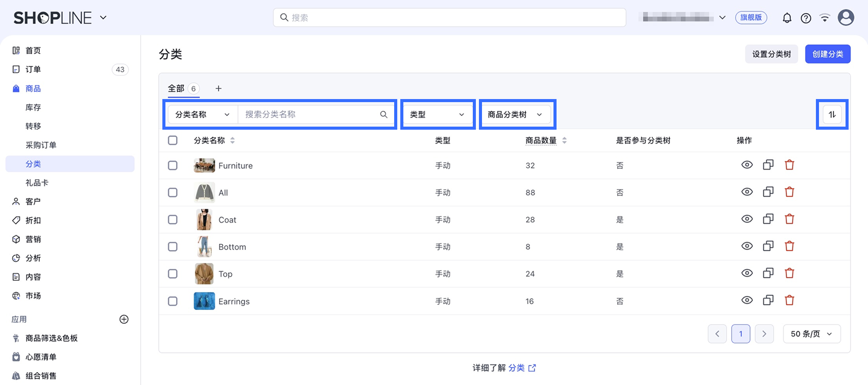The height and width of the screenshot is (385, 868).
Task: Click the 搜索分类名称 input field
Action: click(310, 114)
